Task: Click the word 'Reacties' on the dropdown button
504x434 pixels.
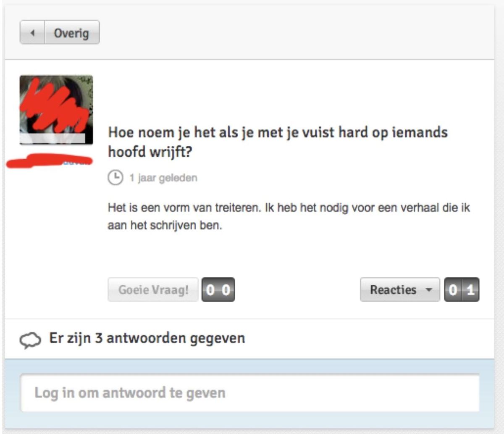Action: (x=393, y=289)
